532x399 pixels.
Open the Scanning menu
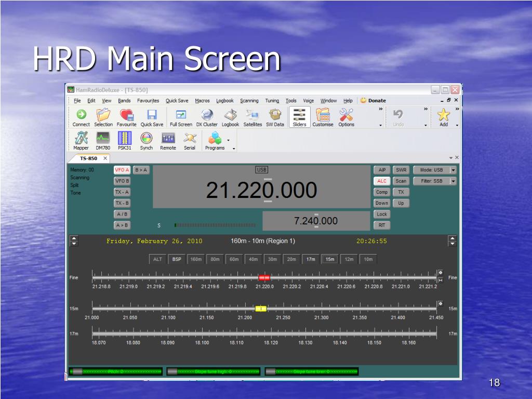(x=249, y=101)
